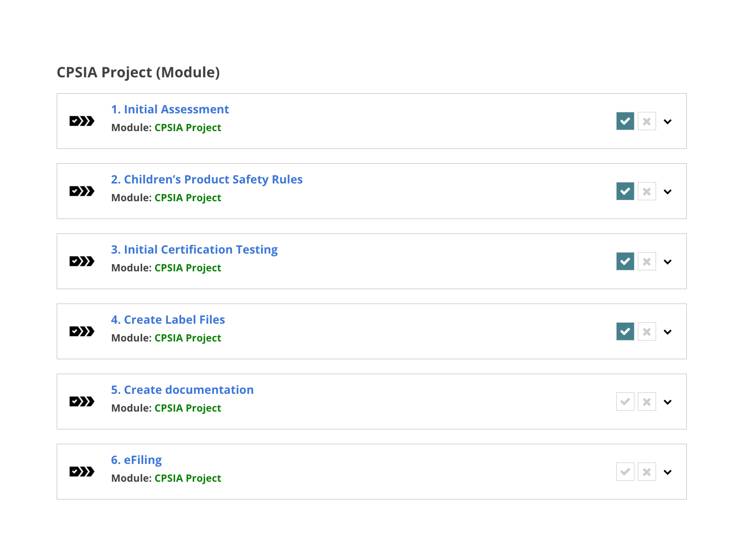Image resolution: width=745 pixels, height=560 pixels.
Task: Open the 1. Initial Assessment link
Action: tap(170, 110)
